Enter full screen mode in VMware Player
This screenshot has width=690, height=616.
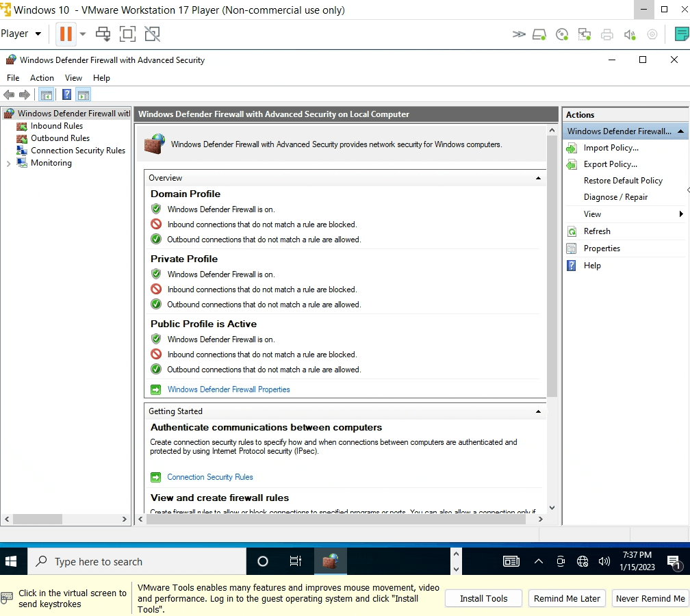point(127,34)
